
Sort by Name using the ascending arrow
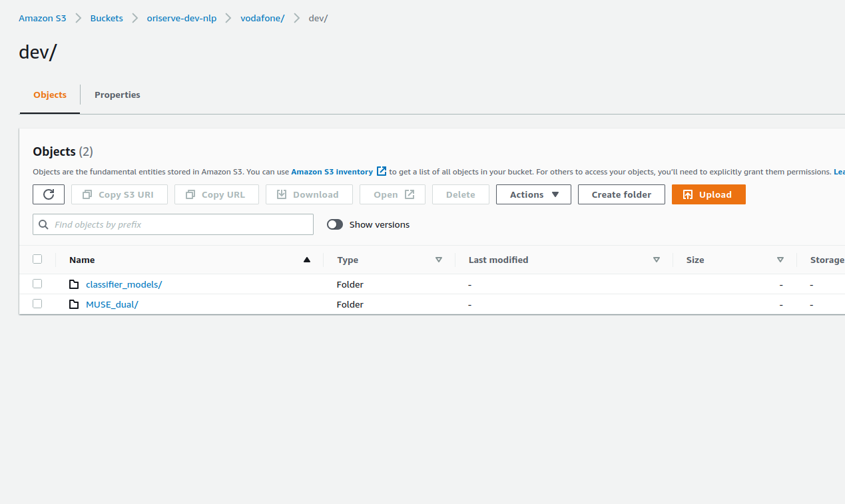[306, 260]
